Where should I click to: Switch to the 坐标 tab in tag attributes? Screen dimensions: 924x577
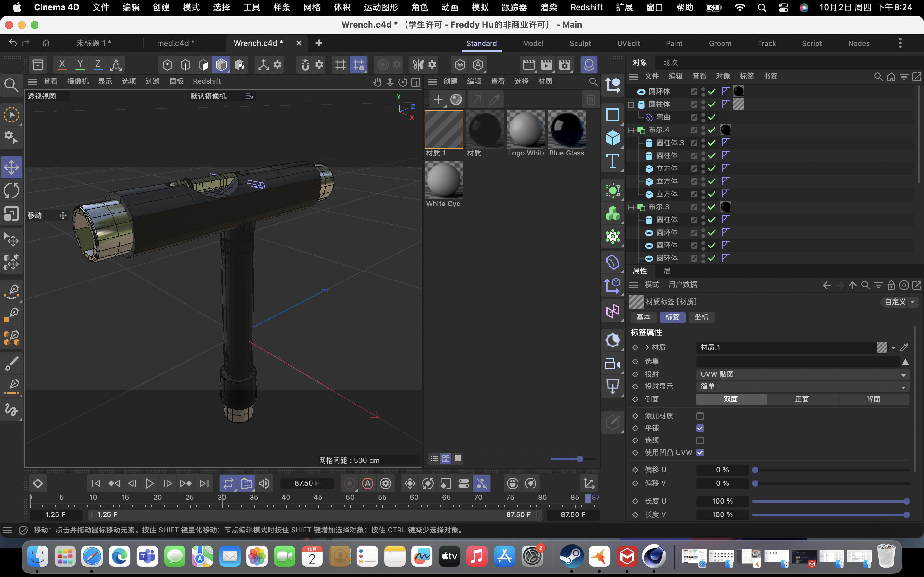[x=701, y=317]
